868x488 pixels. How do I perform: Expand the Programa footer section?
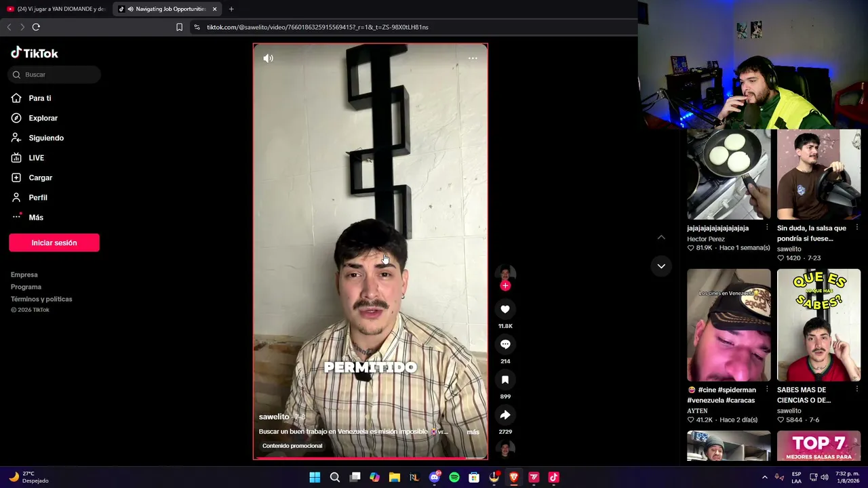26,287
